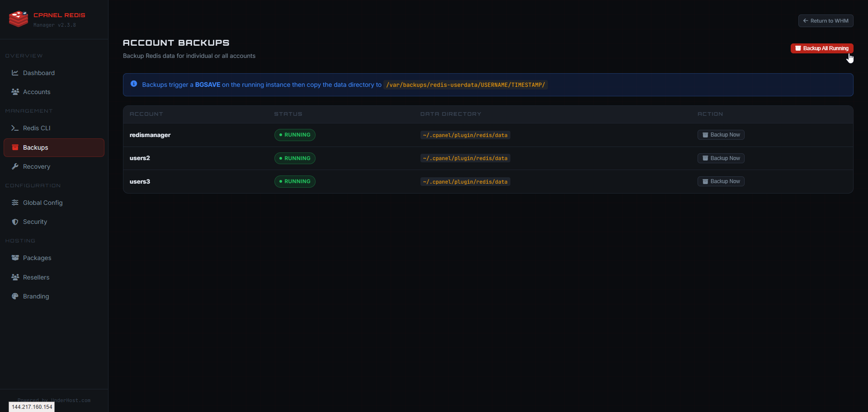Image resolution: width=868 pixels, height=412 pixels.
Task: Click Backup Now for users2
Action: (x=721, y=158)
